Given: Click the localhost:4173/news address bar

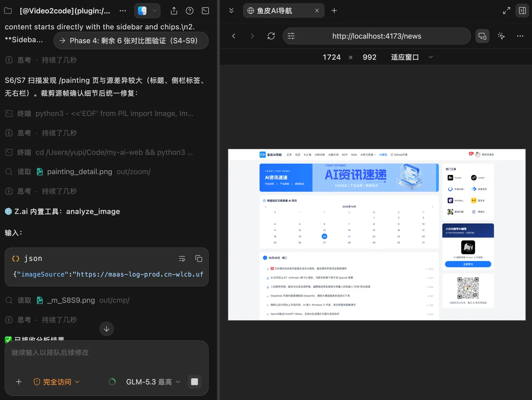Looking at the screenshot, I should pos(377,36).
